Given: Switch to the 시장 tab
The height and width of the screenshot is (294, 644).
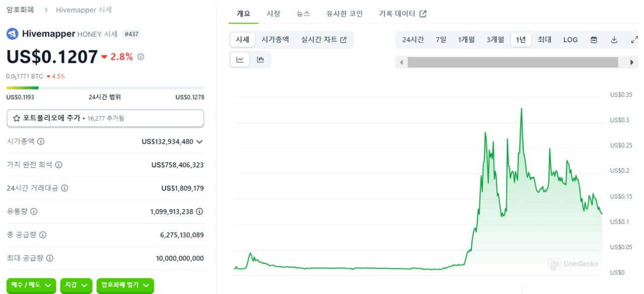Looking at the screenshot, I should (273, 14).
